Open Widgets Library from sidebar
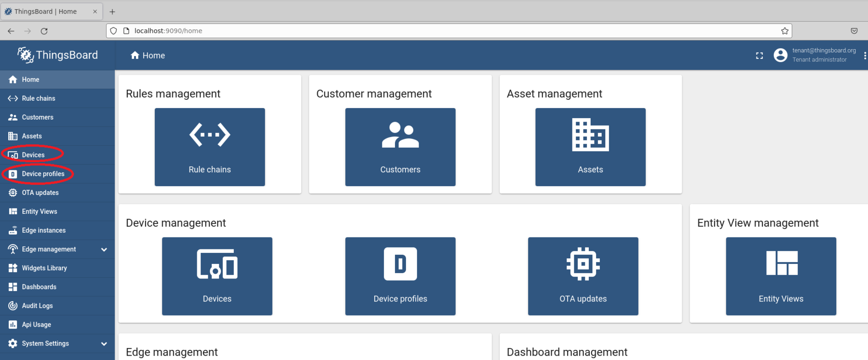 tap(44, 268)
